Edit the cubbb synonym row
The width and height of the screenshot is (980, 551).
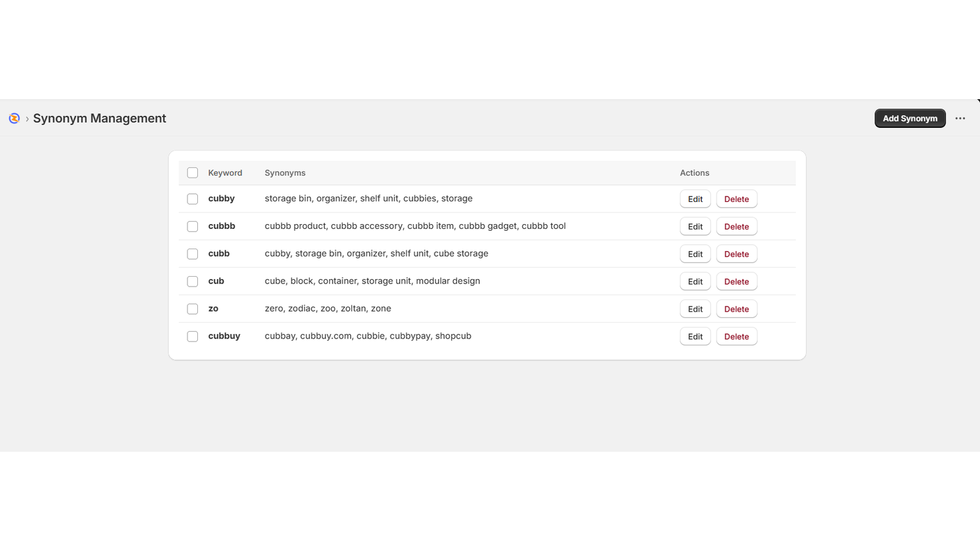(695, 227)
